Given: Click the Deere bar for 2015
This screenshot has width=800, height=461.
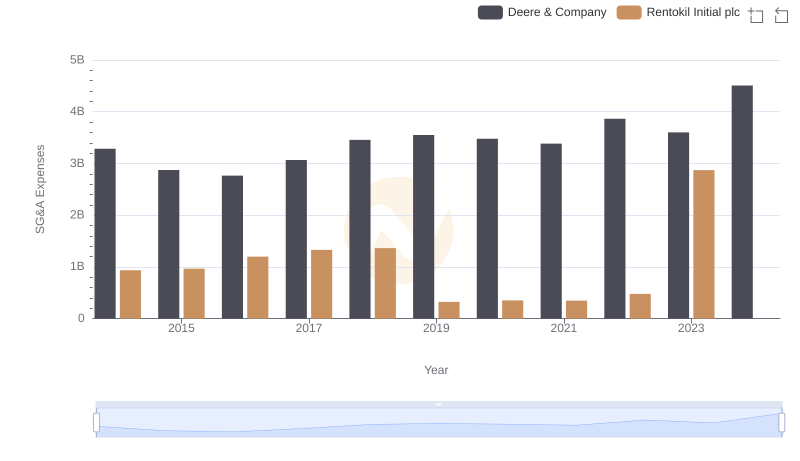Looking at the screenshot, I should [168, 244].
